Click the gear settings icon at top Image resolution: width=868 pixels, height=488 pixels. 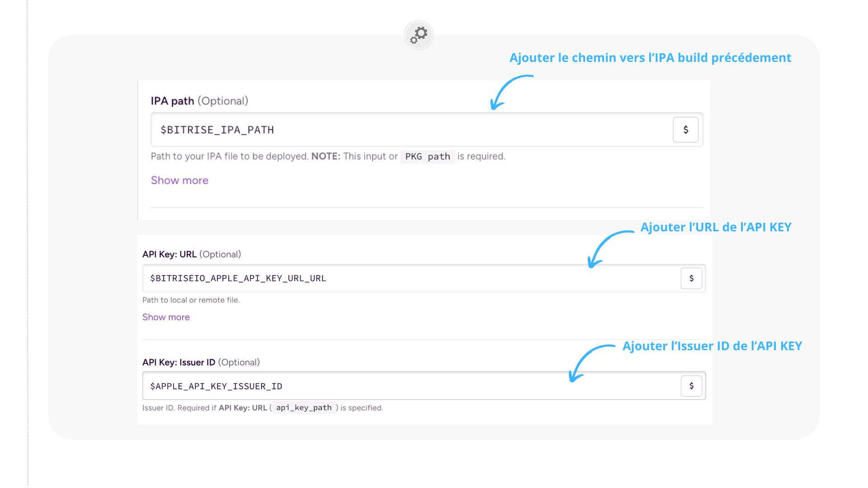[x=419, y=35]
